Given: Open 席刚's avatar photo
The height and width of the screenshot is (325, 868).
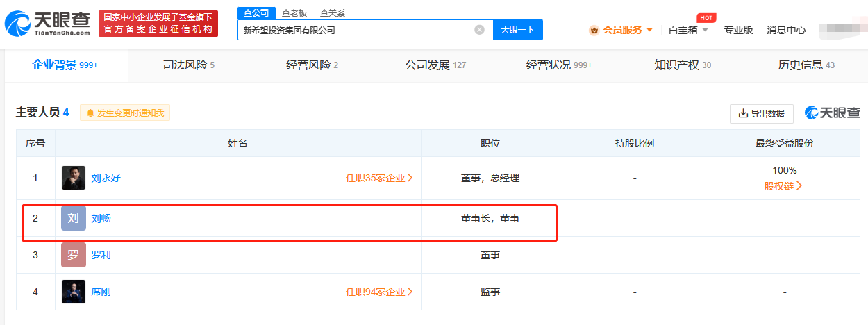Looking at the screenshot, I should click(x=74, y=292).
